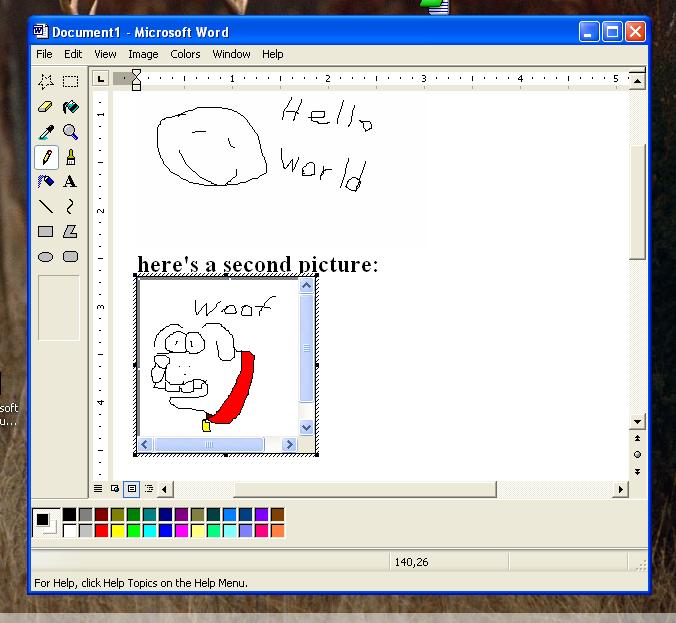676x623 pixels.
Task: Switch to Print Layout view button
Action: [132, 489]
